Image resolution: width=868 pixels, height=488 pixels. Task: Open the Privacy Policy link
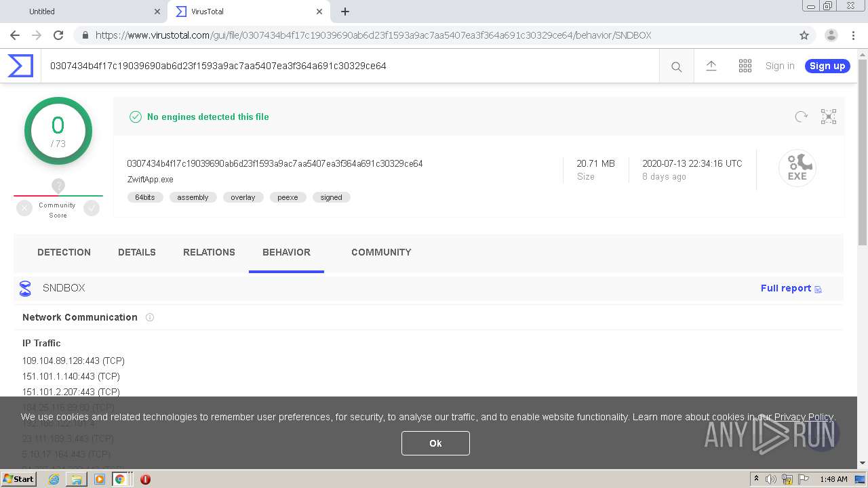pyautogui.click(x=804, y=417)
